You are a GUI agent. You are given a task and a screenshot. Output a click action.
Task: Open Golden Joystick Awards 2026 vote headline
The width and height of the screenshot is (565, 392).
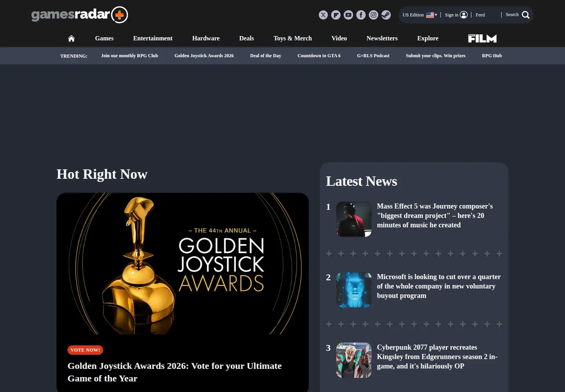click(175, 372)
